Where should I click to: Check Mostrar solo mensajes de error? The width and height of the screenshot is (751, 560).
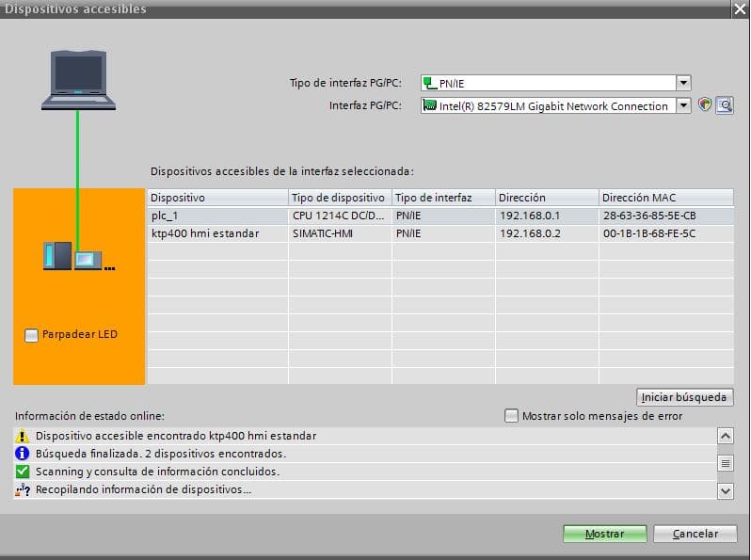coord(511,415)
